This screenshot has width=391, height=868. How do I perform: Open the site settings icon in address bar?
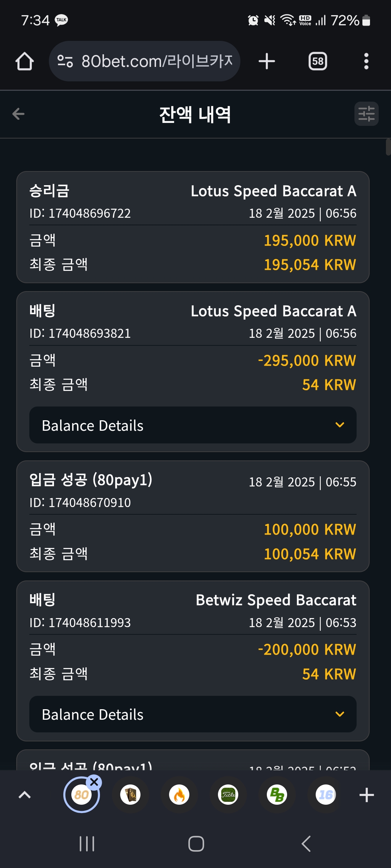coord(65,61)
